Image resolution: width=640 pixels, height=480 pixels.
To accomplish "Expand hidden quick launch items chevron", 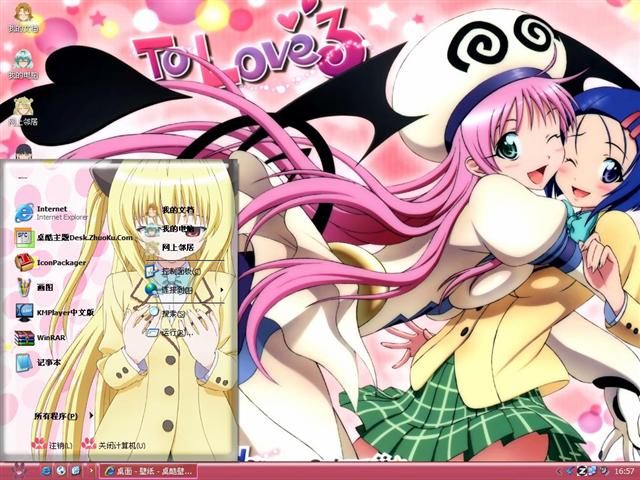I will pos(91,471).
